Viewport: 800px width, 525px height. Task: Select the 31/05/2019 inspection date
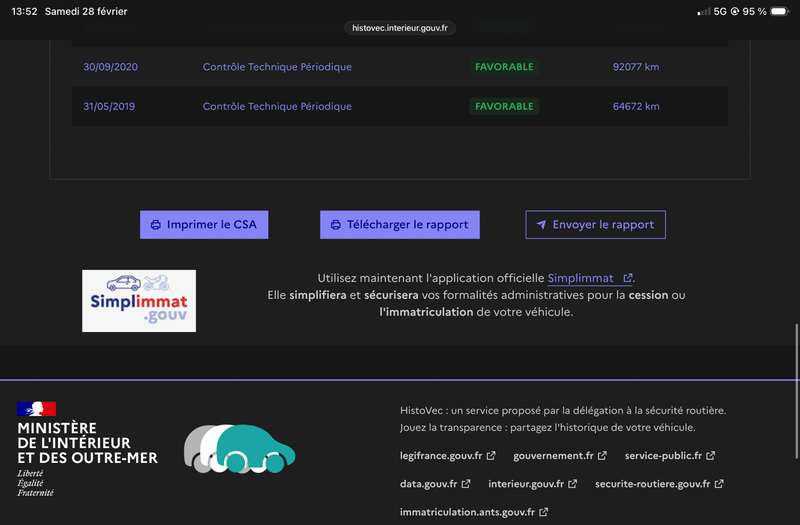point(110,106)
